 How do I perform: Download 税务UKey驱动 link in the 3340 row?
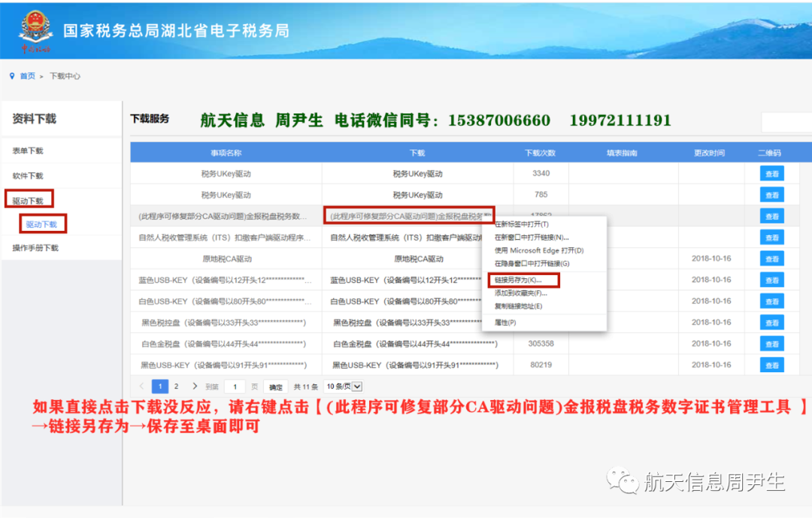coord(417,174)
